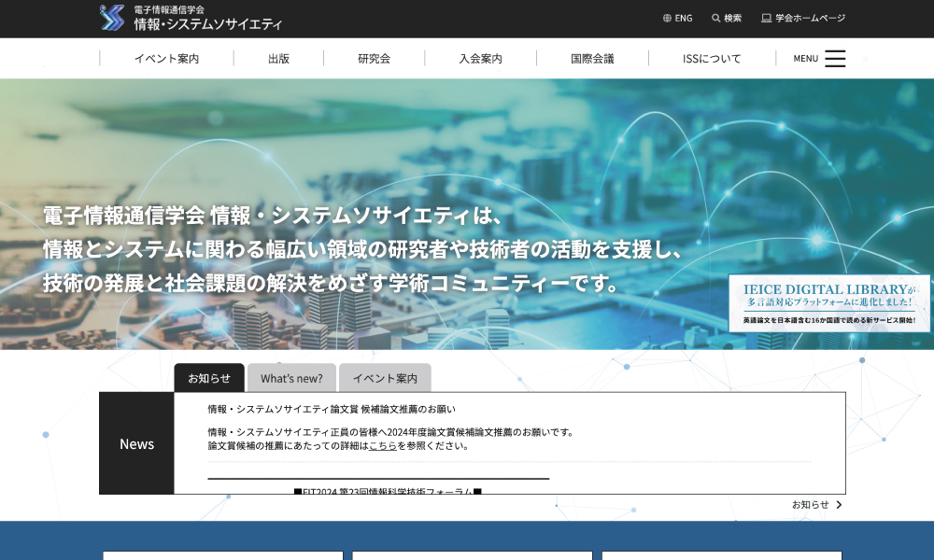Select the お知らせ news tab

tap(209, 378)
